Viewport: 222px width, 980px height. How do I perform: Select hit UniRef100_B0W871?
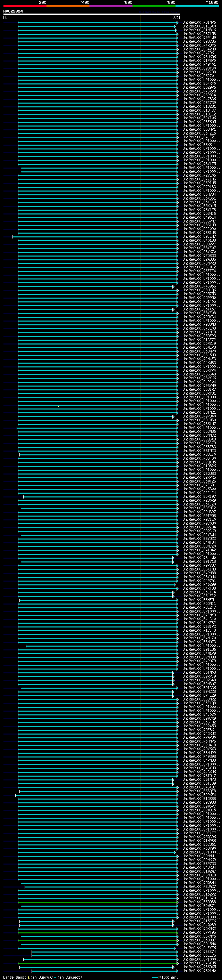(199, 906)
